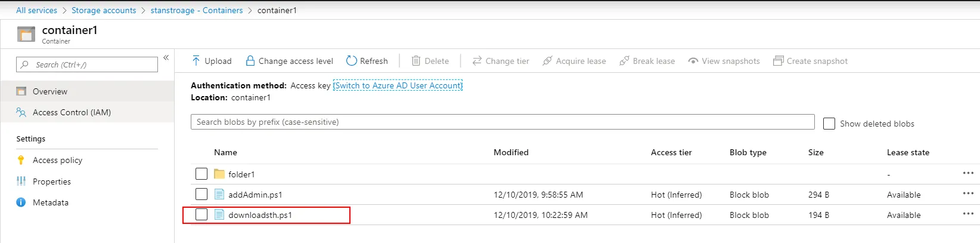
Task: Click the Acquire lease icon
Action: 547,61
